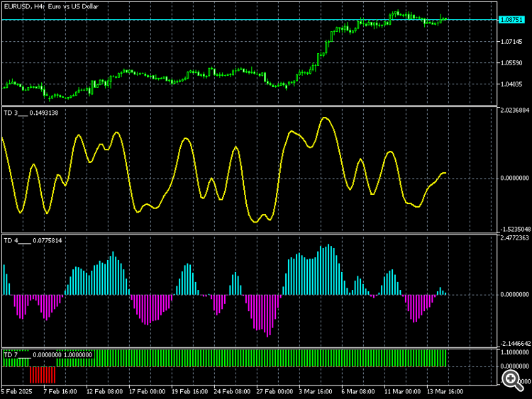This screenshot has width=532, height=399.
Task: Click the 24 Feb 08:00 time label
Action: 232,391
